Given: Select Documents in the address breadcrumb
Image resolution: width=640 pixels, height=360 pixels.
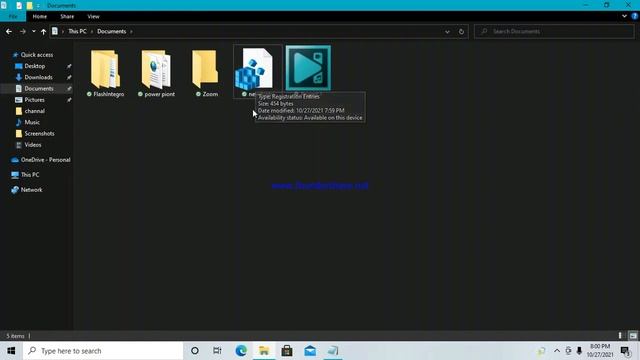Looking at the screenshot, I should 111,31.
